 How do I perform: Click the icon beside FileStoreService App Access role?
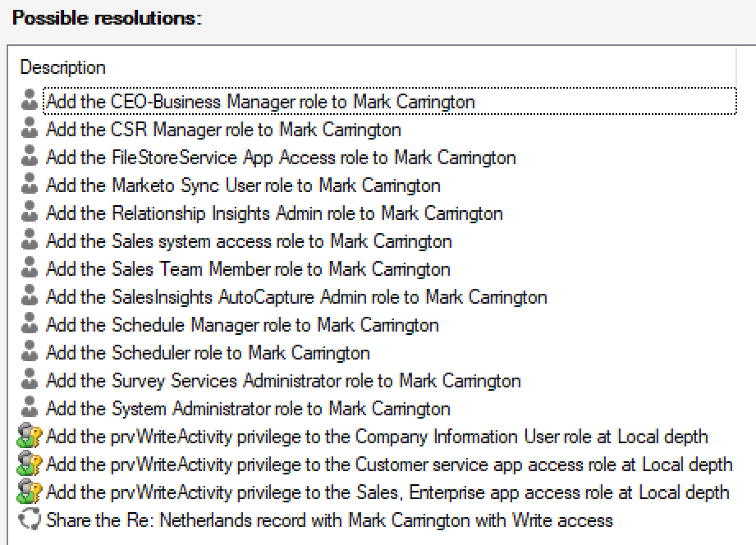[30, 158]
